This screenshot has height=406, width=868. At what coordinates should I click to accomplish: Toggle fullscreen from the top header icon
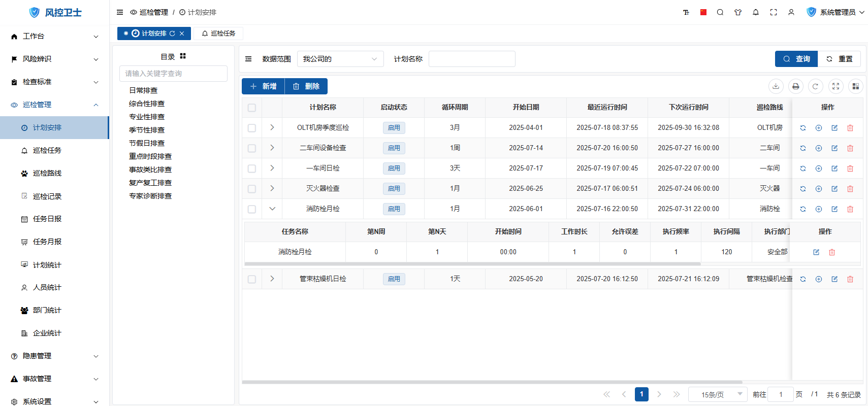(774, 12)
